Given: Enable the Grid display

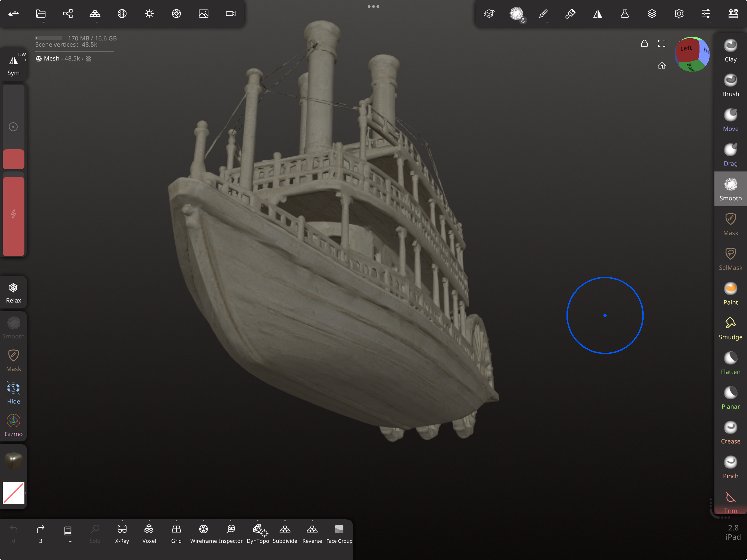Looking at the screenshot, I should [x=176, y=534].
